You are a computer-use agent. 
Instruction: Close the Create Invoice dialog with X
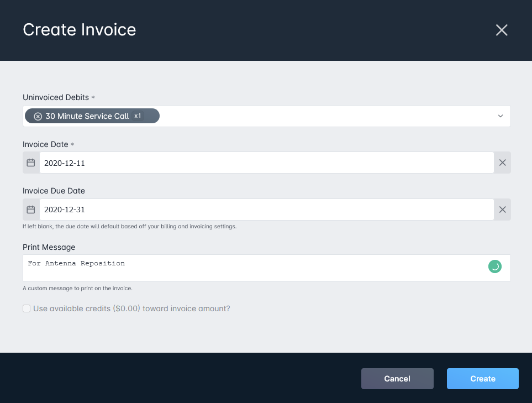point(502,30)
